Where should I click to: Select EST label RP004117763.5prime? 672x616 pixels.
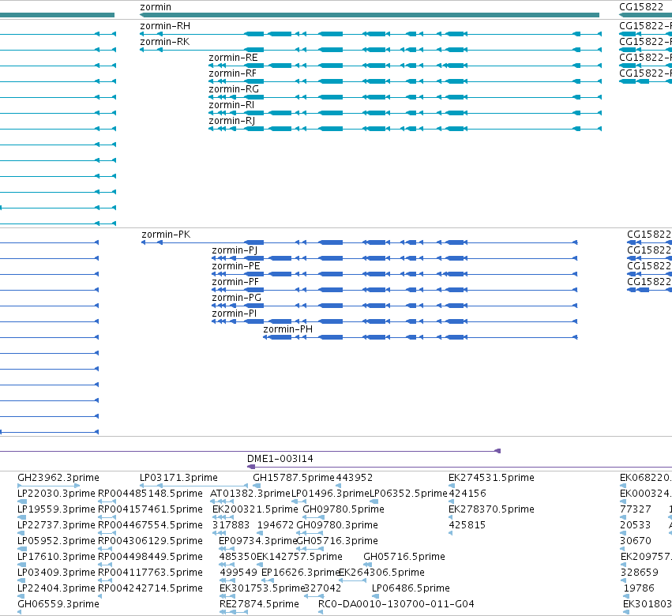click(150, 573)
